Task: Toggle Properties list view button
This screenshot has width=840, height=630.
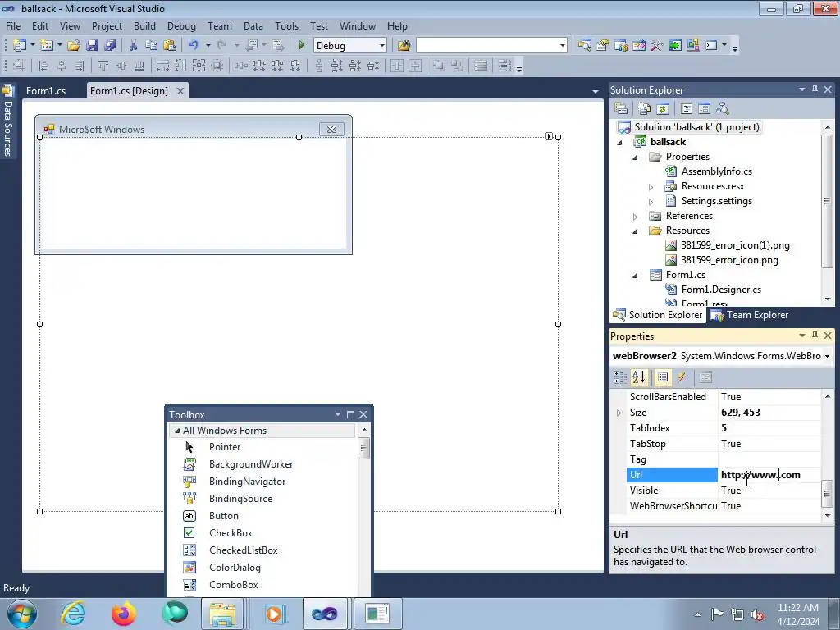Action: [x=662, y=377]
